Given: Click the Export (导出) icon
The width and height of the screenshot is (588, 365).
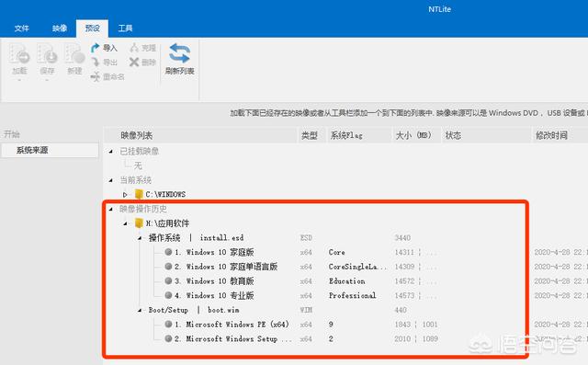Looking at the screenshot, I should pos(96,62).
